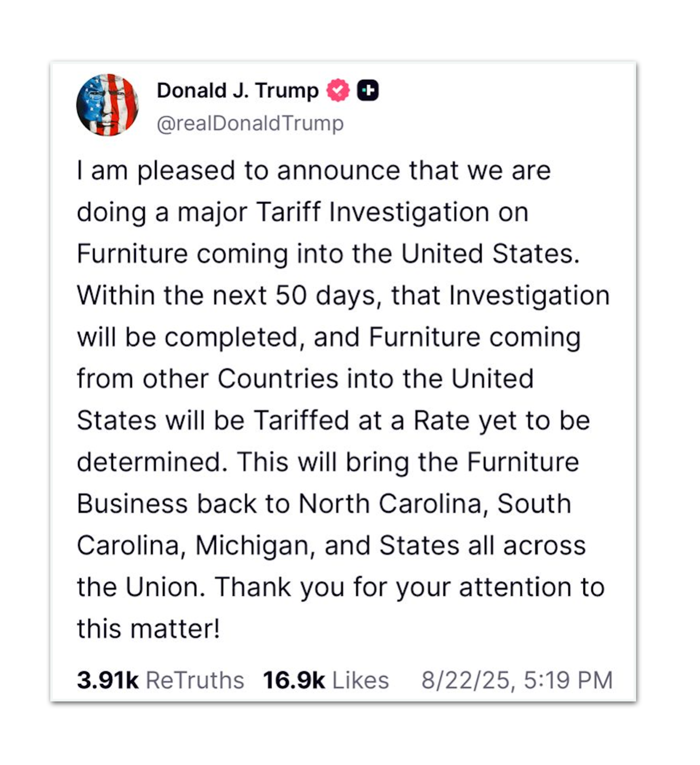700x765 pixels.
Task: Click the red verified checkmark badge
Action: pyautogui.click(x=338, y=90)
